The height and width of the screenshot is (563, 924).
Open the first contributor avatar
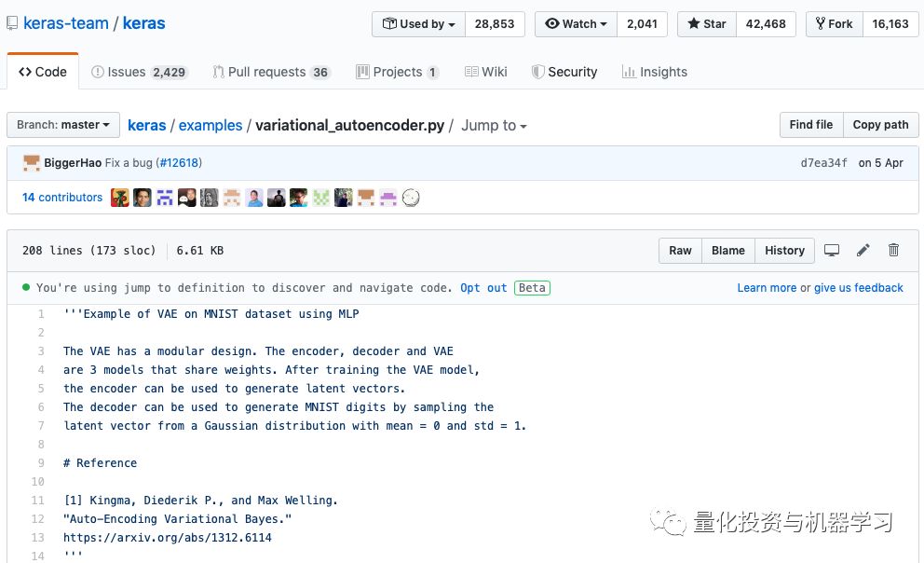pyautogui.click(x=119, y=198)
